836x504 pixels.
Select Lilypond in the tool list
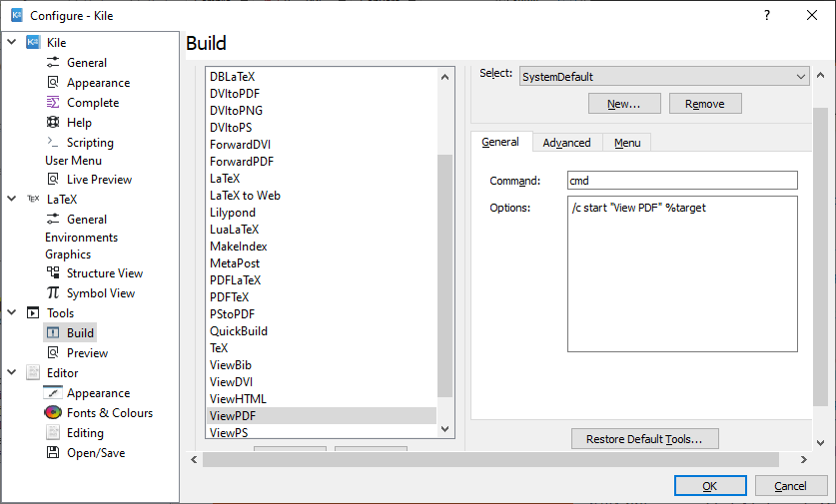[x=322, y=212]
